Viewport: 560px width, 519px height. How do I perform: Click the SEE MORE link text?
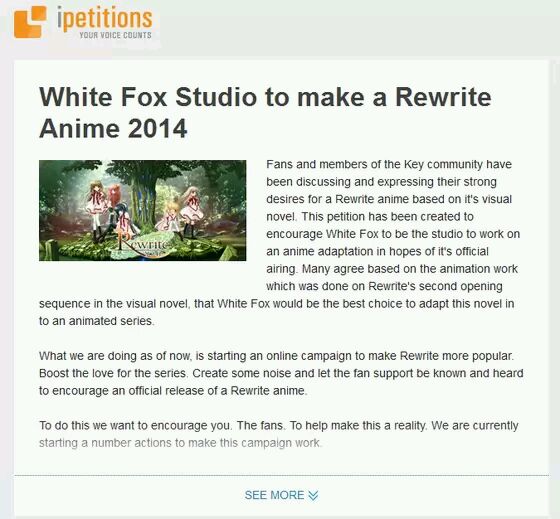coord(274,495)
